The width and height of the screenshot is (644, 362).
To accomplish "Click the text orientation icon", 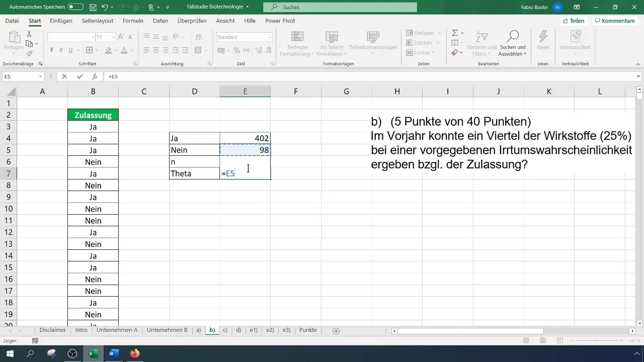I will (176, 37).
